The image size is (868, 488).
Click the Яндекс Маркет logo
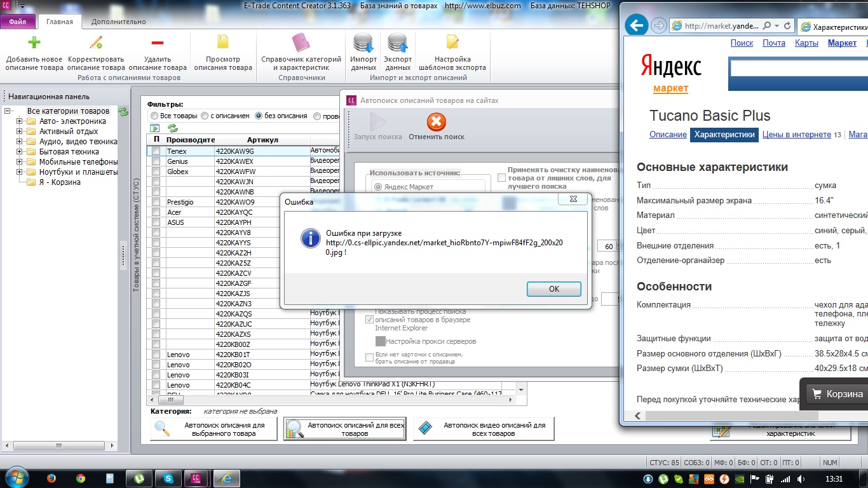tap(671, 73)
